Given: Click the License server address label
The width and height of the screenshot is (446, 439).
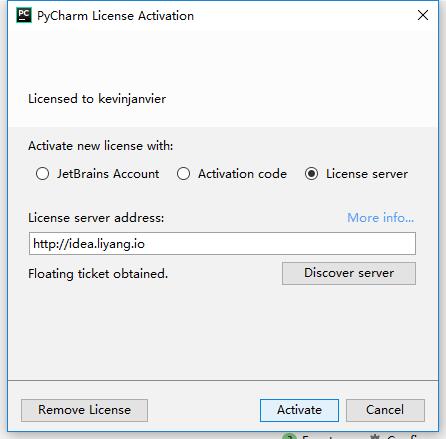Looking at the screenshot, I should point(96,218).
